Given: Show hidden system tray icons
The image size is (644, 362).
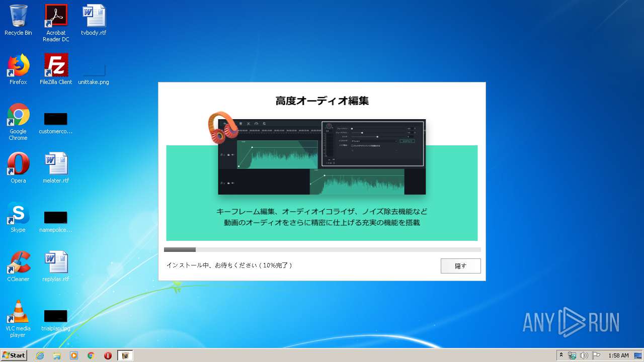Looking at the screenshot, I should click(561, 355).
